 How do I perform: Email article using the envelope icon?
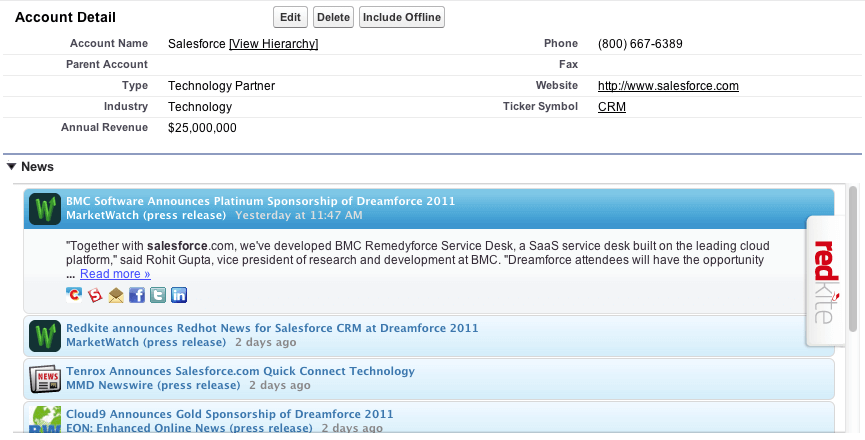tap(116, 295)
